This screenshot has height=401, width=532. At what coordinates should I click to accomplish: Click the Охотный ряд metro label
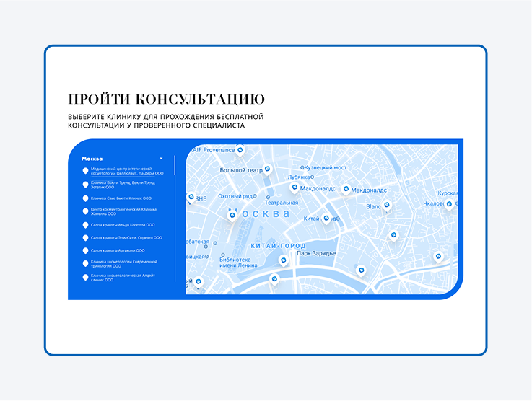click(x=235, y=196)
